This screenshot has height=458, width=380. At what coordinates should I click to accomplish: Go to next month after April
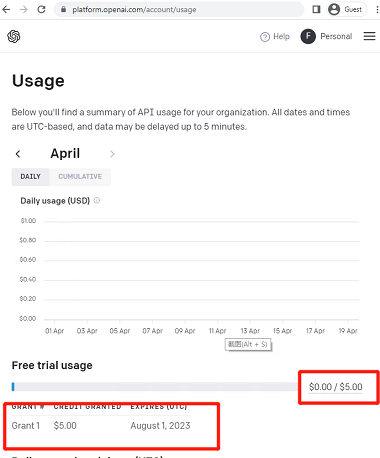coord(112,154)
